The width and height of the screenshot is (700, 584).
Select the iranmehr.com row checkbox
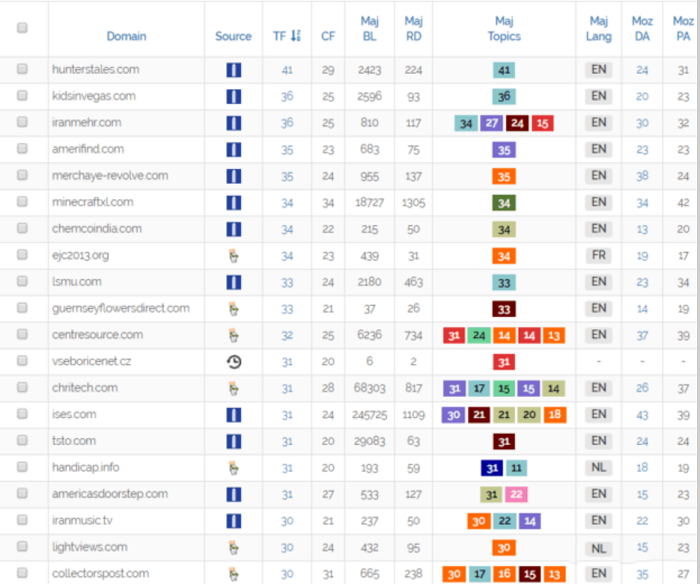[x=22, y=122]
